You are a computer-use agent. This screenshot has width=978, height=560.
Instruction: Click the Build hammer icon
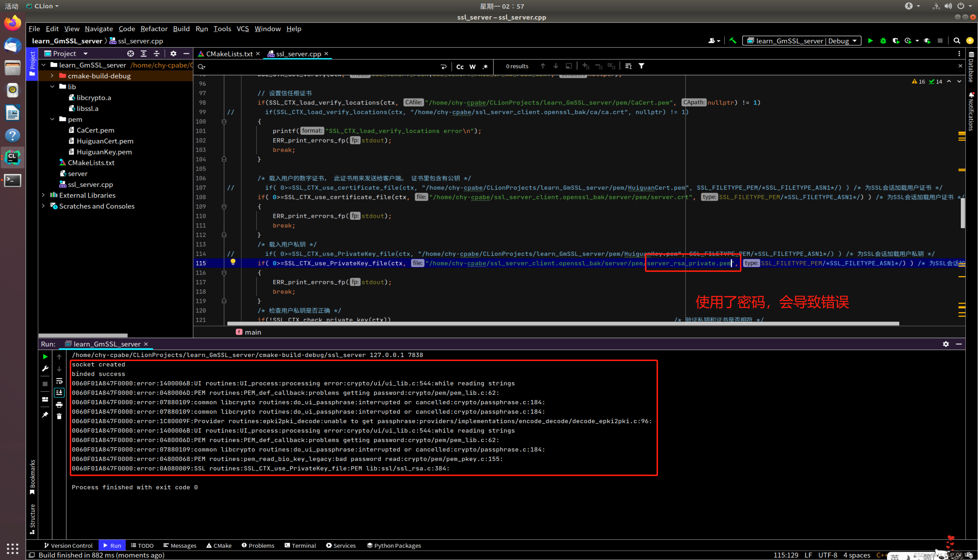click(x=733, y=41)
